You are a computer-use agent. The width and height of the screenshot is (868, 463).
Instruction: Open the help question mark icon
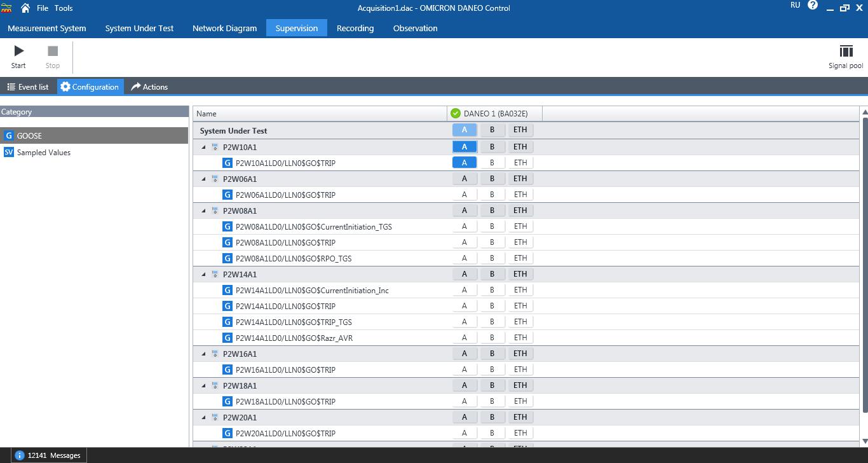point(813,6)
